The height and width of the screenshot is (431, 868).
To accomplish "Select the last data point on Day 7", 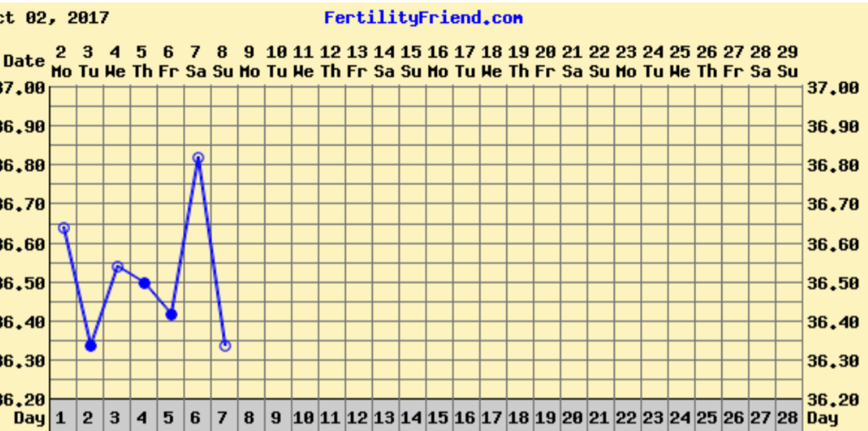I will click(225, 345).
